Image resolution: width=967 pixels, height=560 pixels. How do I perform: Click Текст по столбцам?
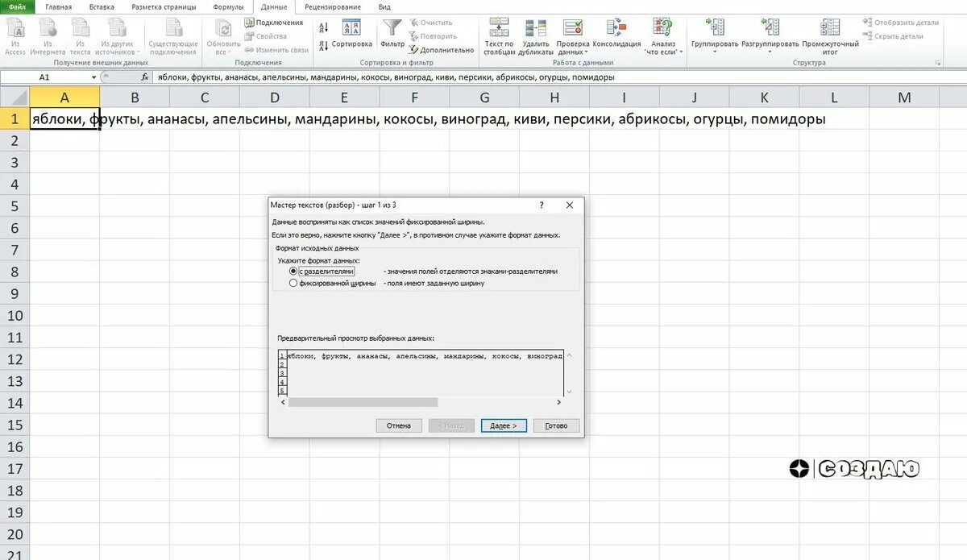coord(499,37)
